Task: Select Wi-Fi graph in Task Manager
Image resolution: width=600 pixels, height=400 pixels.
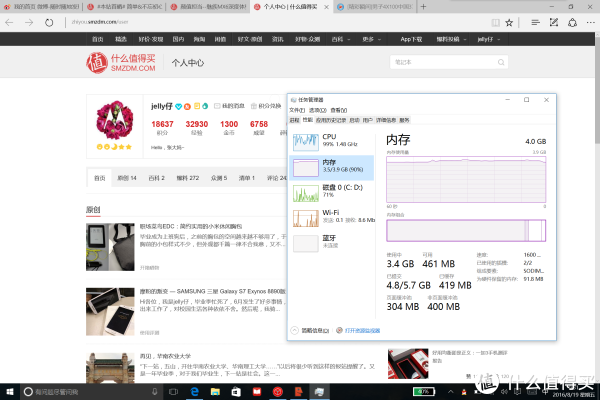Action: (331, 217)
